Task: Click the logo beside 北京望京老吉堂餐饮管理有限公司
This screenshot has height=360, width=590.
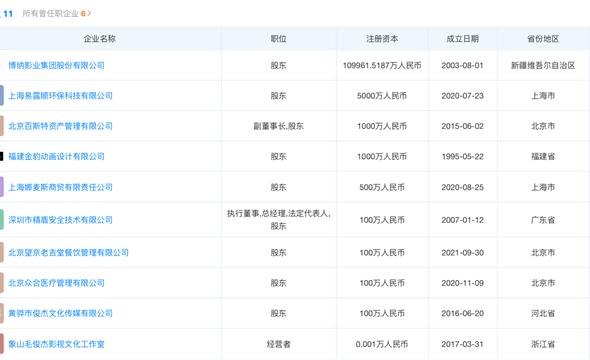Action: click(2, 252)
